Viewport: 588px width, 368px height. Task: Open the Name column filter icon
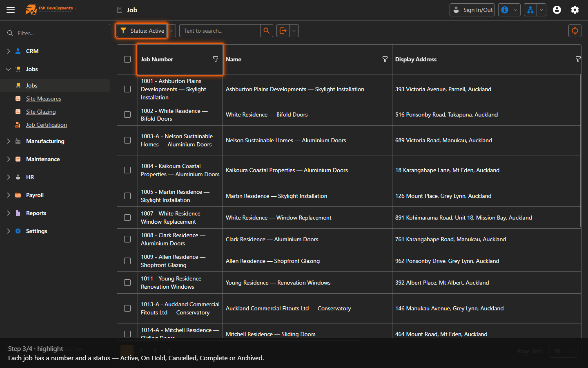(x=385, y=59)
